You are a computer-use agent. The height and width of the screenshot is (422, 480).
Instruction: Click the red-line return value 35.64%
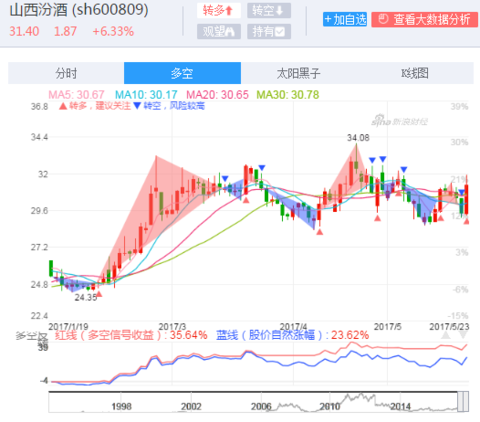click(x=189, y=335)
